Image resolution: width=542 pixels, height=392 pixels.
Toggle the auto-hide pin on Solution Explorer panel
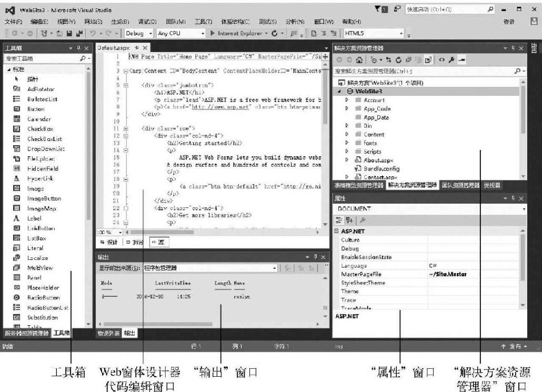(513, 48)
